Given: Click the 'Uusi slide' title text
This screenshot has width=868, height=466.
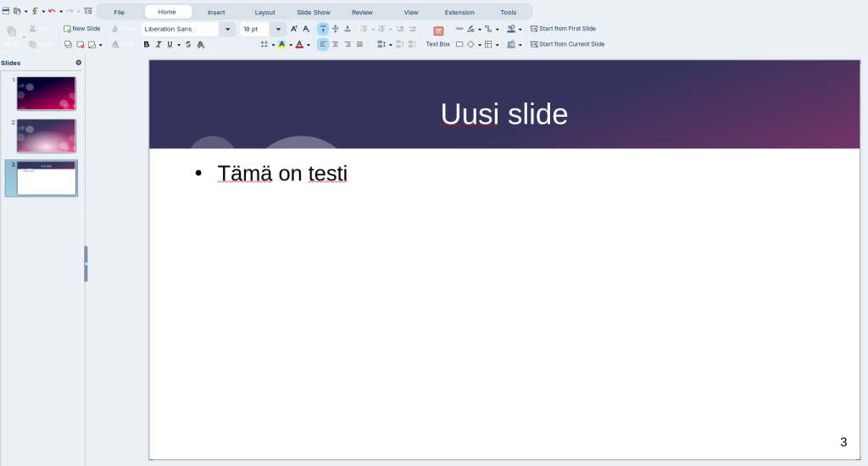Looking at the screenshot, I should (x=504, y=114).
